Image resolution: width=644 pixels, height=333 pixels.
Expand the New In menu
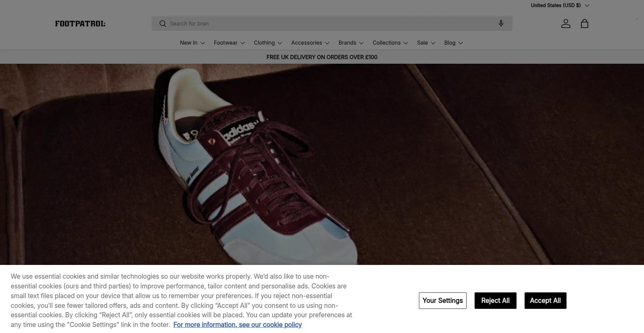point(192,43)
